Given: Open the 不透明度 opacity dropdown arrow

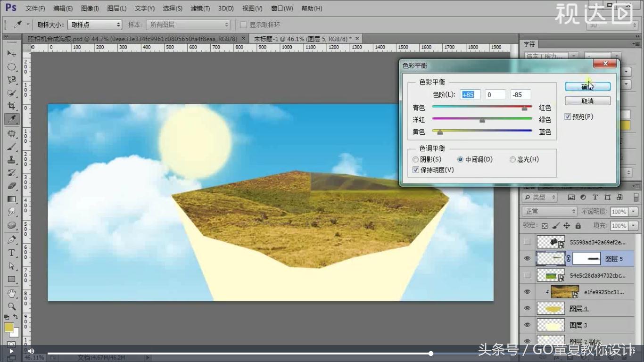Looking at the screenshot, I should [634, 211].
